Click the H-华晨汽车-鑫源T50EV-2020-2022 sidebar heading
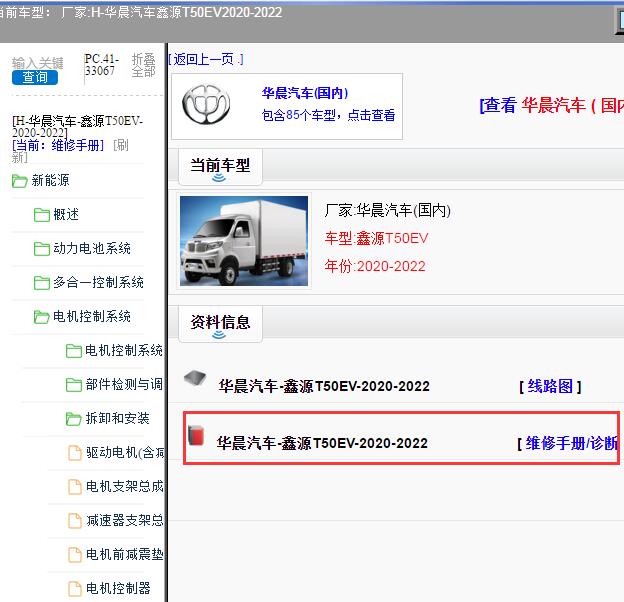 [x=78, y=127]
